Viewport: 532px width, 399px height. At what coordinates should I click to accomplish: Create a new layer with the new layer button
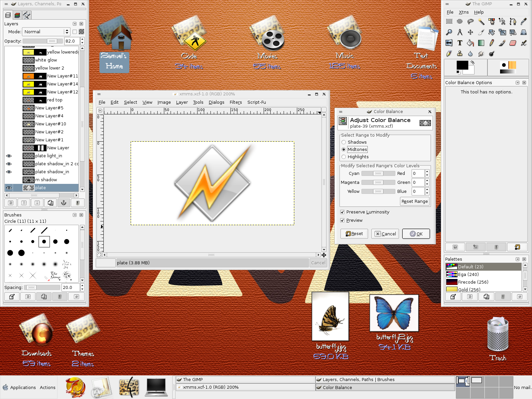[10, 203]
